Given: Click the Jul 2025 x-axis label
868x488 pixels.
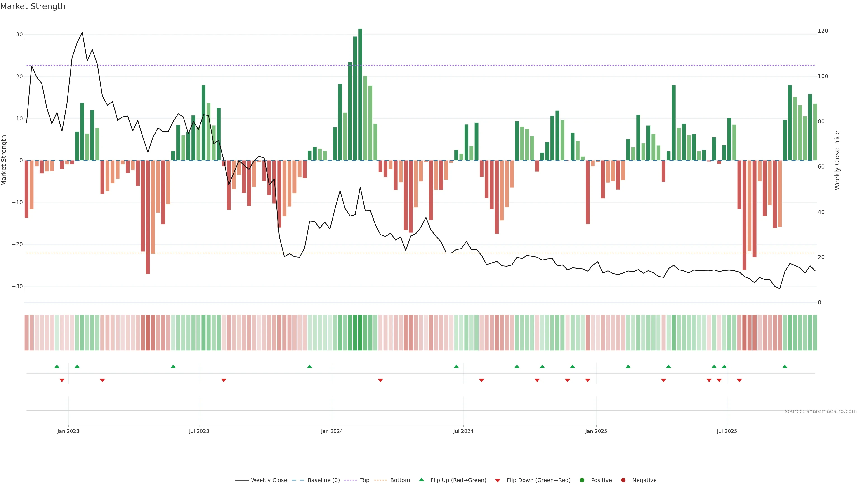Looking at the screenshot, I should click(727, 431).
